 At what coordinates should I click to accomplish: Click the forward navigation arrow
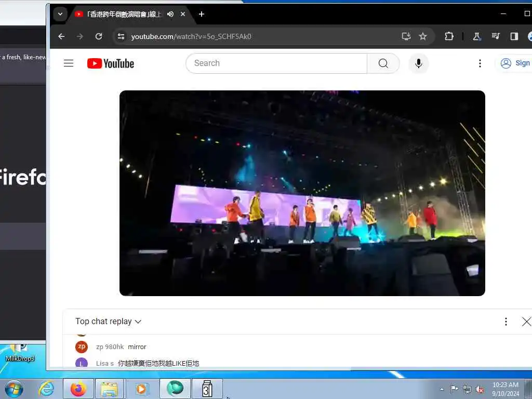point(79,36)
